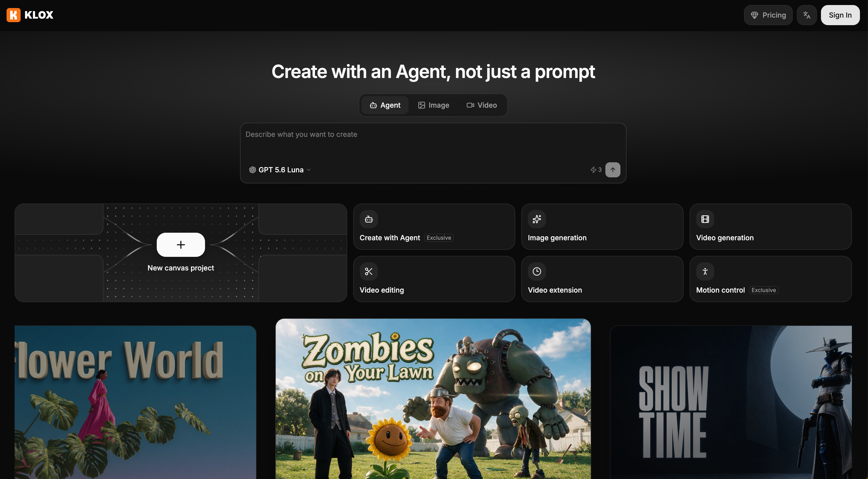Open the Zombies on Your Lawn thumbnail
Viewport: 868px width, 479px height.
coord(433,399)
